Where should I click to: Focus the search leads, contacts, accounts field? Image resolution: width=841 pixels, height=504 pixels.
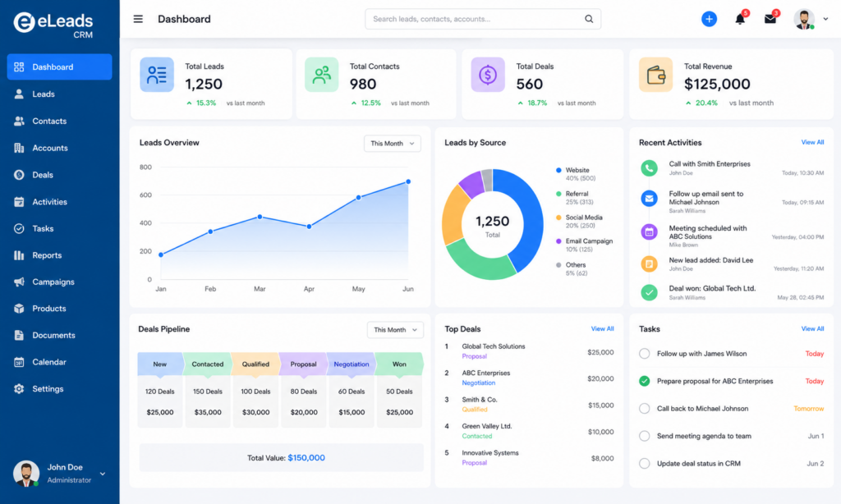(x=483, y=20)
